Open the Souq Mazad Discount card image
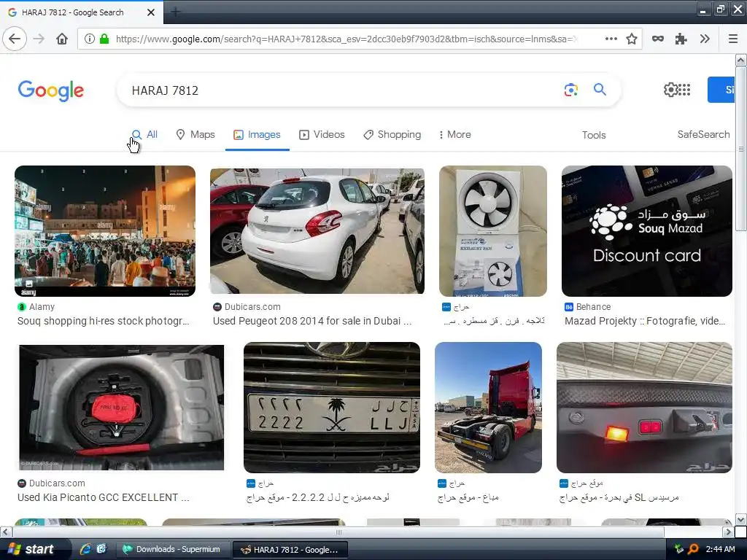Viewport: 747px width, 560px height. [647, 231]
